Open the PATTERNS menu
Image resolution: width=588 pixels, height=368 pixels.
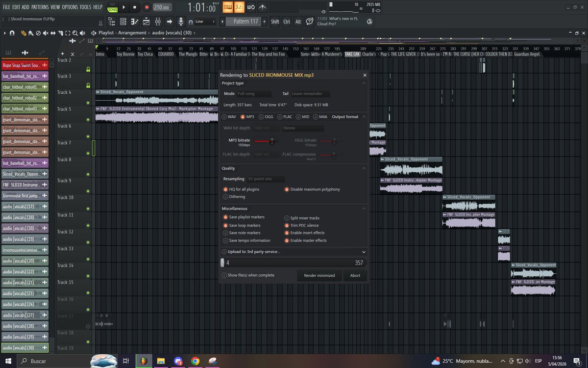coord(40,7)
